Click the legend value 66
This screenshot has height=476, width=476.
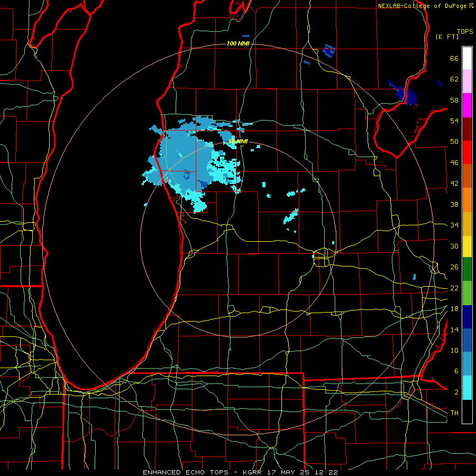click(454, 58)
